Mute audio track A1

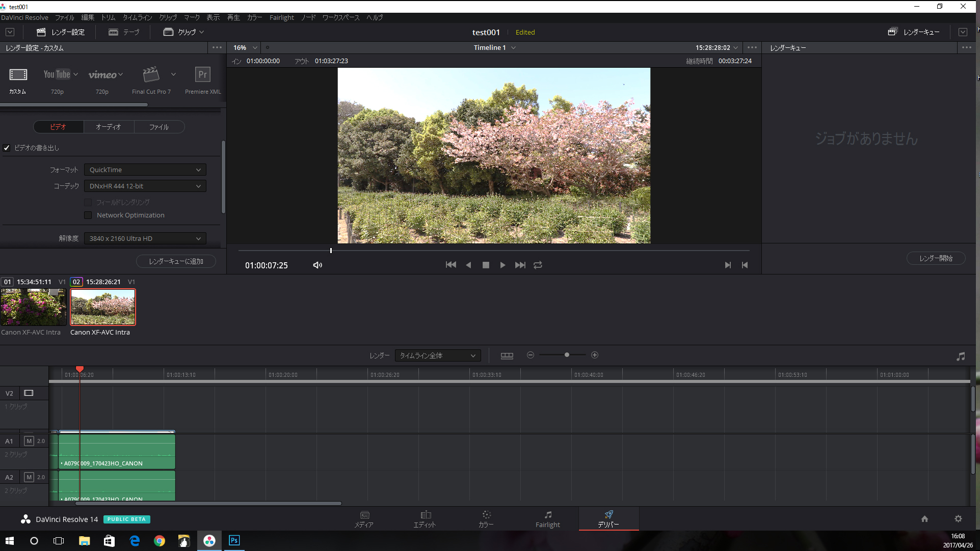[x=29, y=441]
